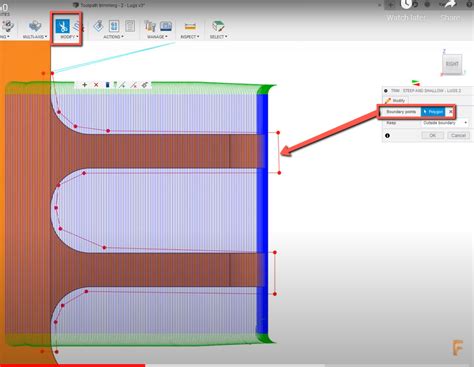Collapse the Trim dialog via header bullet
This screenshot has height=367, width=474.
(386, 91)
